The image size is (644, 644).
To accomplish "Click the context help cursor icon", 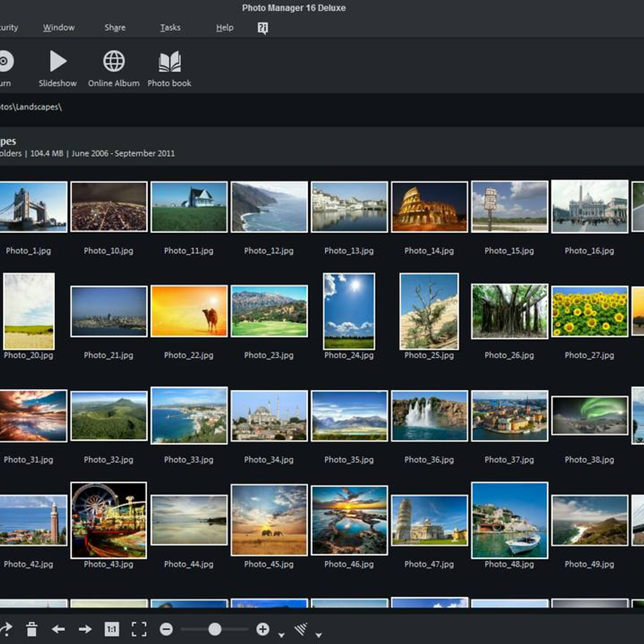I will [x=262, y=28].
